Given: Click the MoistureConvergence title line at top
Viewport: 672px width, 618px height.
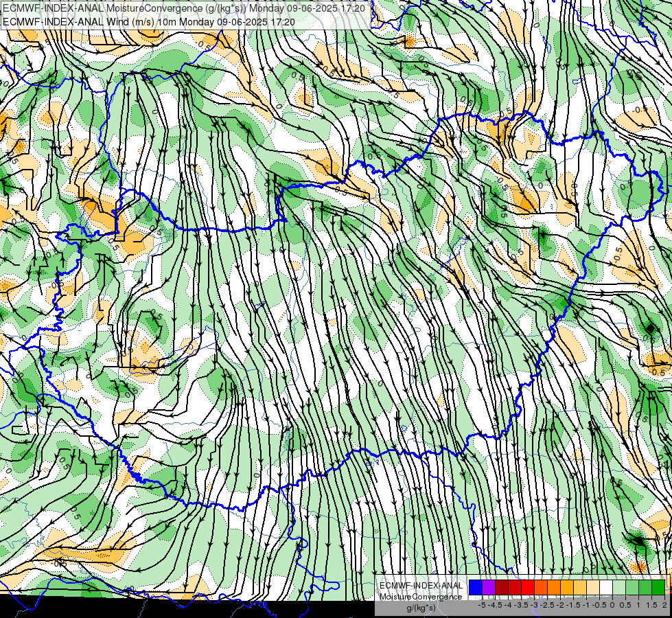Looking at the screenshot, I should [184, 8].
